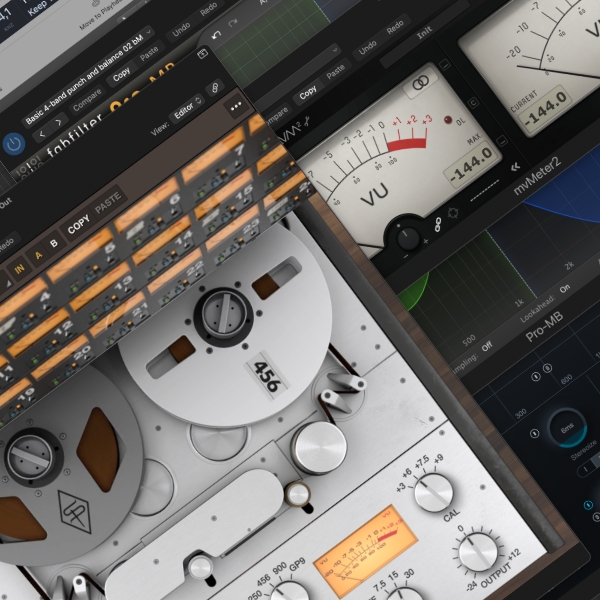Click the FabFilter redo curved-arrow icon

pos(232,23)
